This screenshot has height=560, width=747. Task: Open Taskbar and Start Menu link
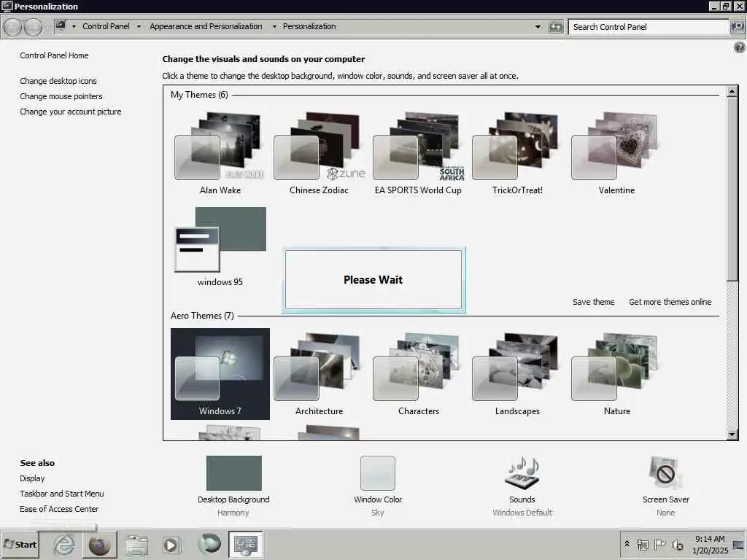(62, 494)
